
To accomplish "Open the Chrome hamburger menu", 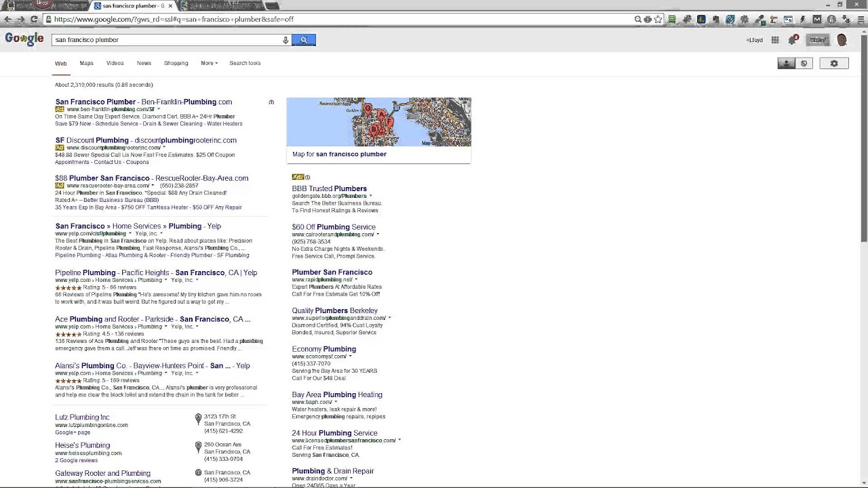I will tap(861, 20).
